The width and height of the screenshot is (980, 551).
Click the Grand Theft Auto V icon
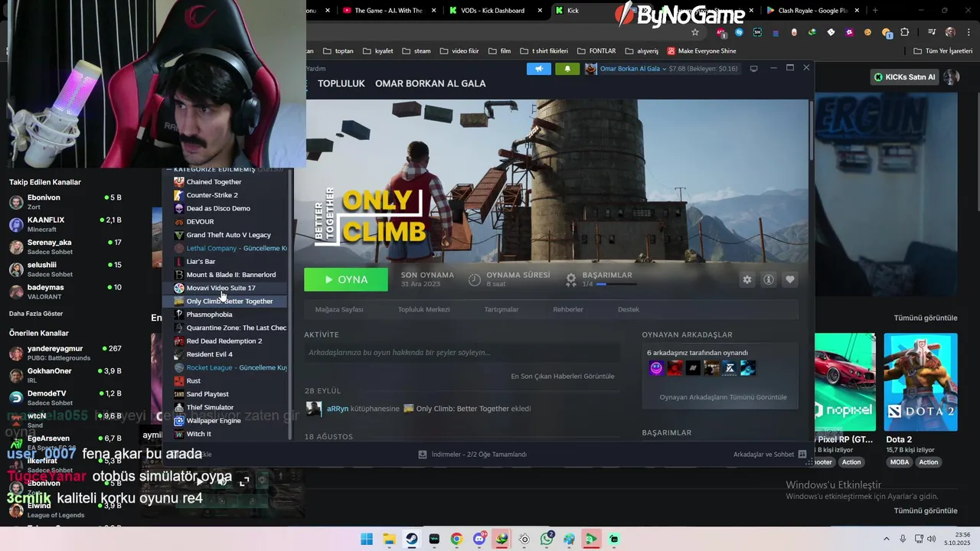tap(179, 235)
